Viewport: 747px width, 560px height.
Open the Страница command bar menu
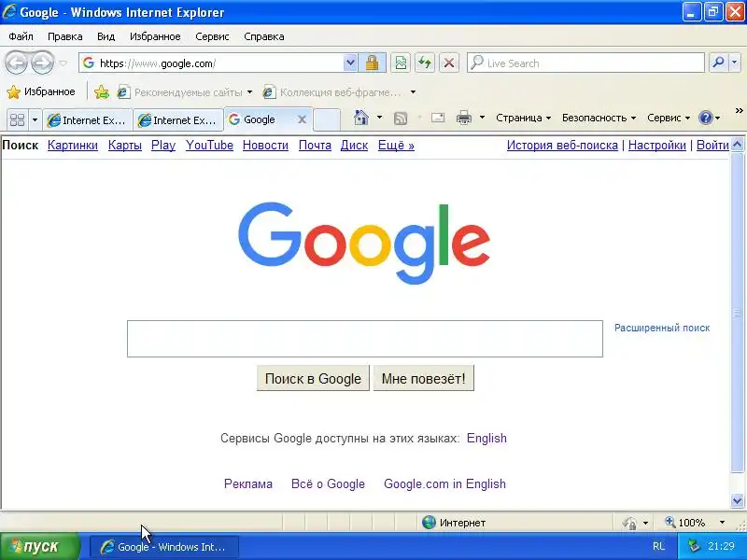click(x=523, y=118)
